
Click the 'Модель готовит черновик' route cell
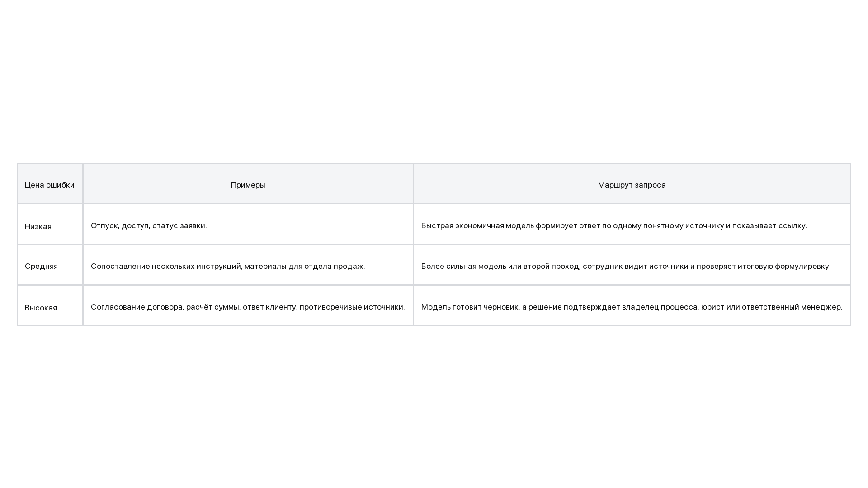coord(632,305)
